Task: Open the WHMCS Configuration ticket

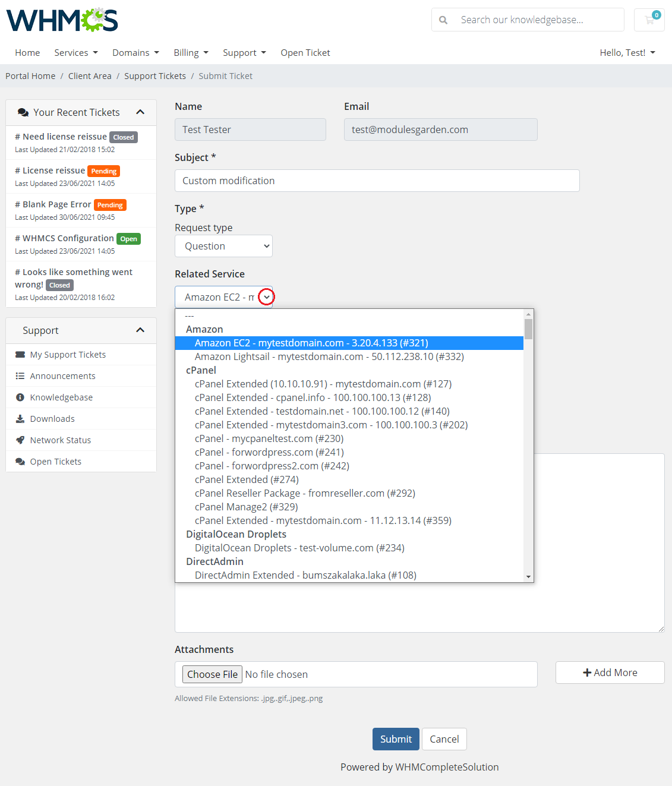Action: [x=81, y=244]
